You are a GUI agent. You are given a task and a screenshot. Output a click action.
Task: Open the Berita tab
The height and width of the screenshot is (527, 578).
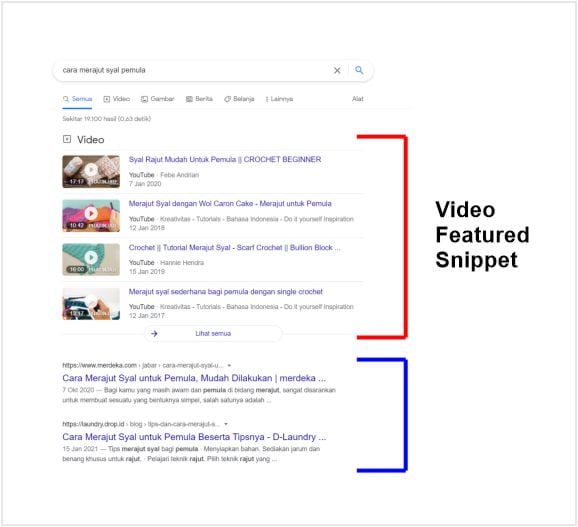199,99
